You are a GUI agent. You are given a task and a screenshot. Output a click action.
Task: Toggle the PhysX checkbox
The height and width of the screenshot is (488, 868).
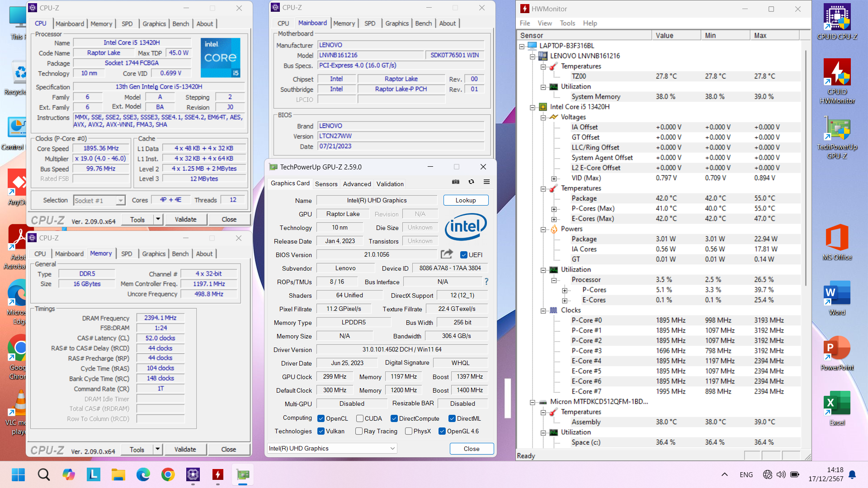409,431
